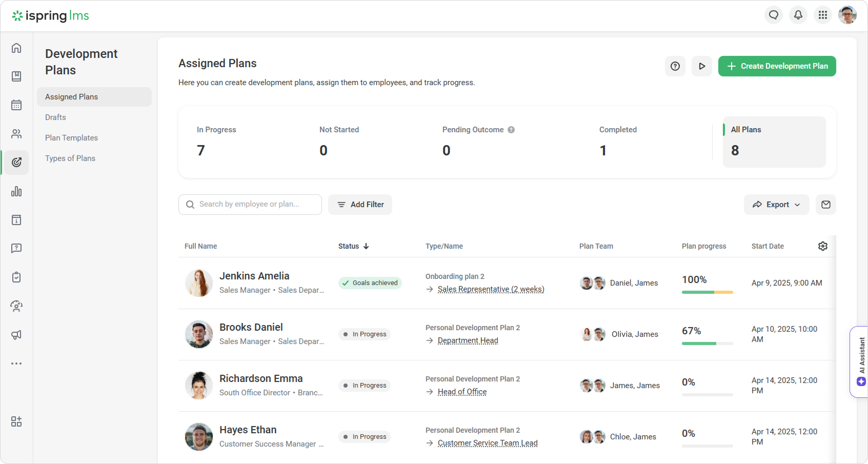
Task: Click Create Development Plan button
Action: 777,66
